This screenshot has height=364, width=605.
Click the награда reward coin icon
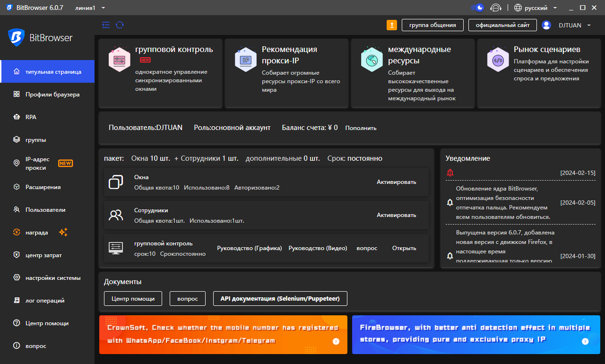[x=17, y=233]
